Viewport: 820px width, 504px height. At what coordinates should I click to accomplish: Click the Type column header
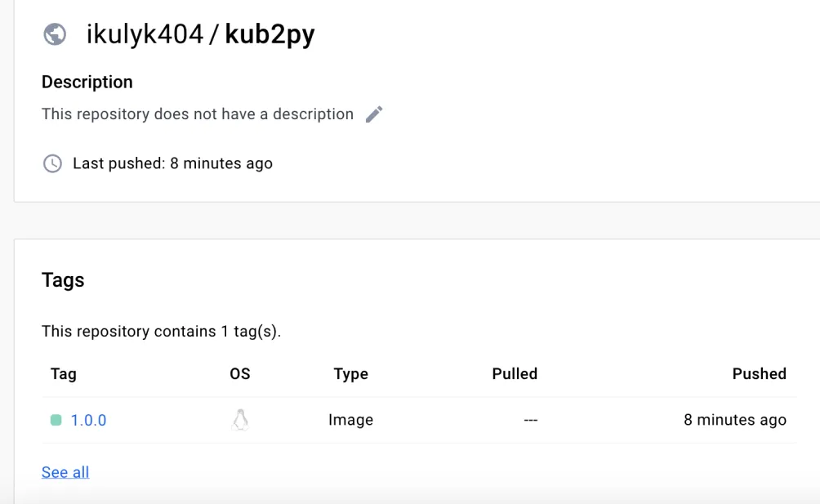point(350,373)
